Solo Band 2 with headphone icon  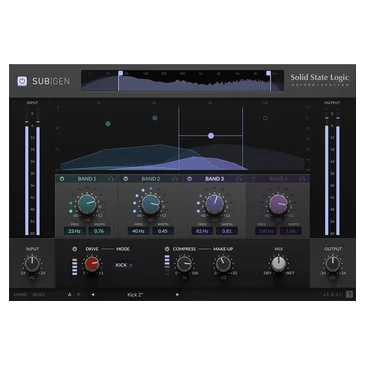175,179
